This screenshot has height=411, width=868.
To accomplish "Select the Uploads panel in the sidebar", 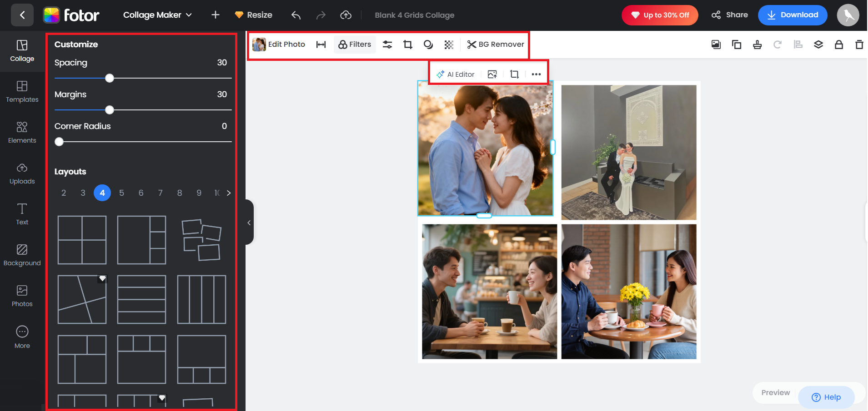I will click(x=21, y=173).
